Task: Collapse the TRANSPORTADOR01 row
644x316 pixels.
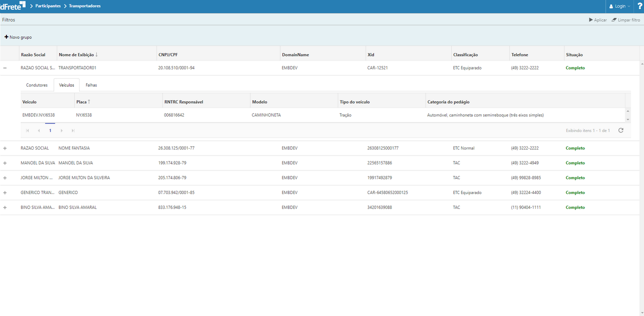Action: point(5,68)
